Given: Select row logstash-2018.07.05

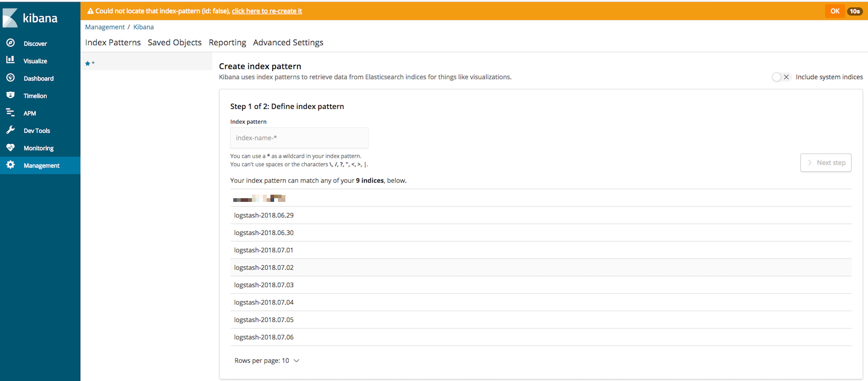Looking at the screenshot, I should pyautogui.click(x=541, y=320).
